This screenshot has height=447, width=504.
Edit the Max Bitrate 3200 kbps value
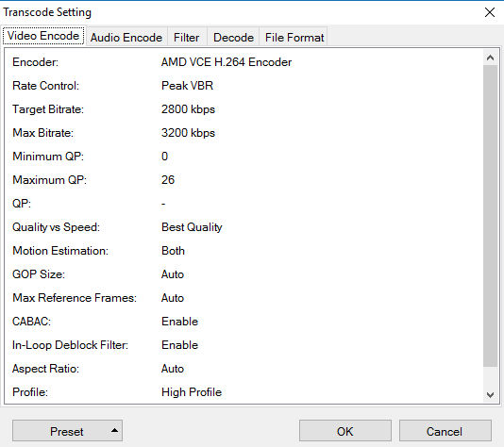(188, 133)
